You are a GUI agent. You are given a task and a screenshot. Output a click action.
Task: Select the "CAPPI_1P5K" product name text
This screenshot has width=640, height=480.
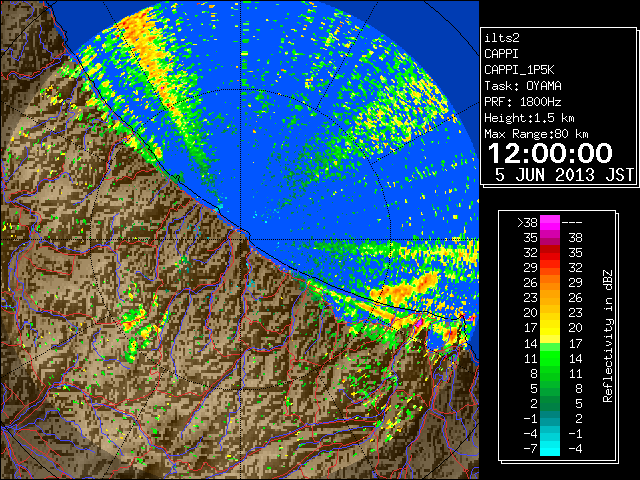coord(519,70)
